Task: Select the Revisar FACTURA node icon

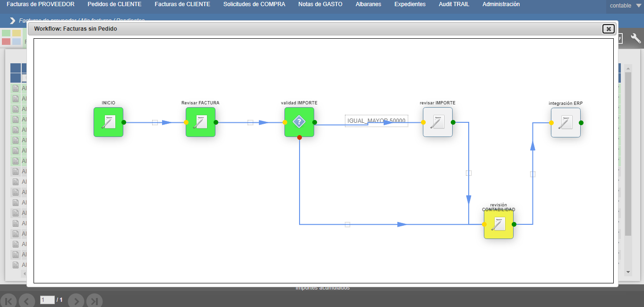Action: coord(200,122)
